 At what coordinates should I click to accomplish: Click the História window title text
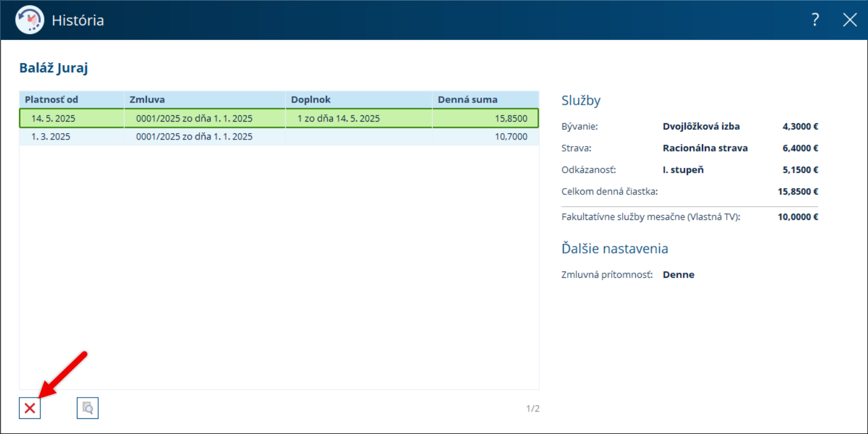coord(78,20)
